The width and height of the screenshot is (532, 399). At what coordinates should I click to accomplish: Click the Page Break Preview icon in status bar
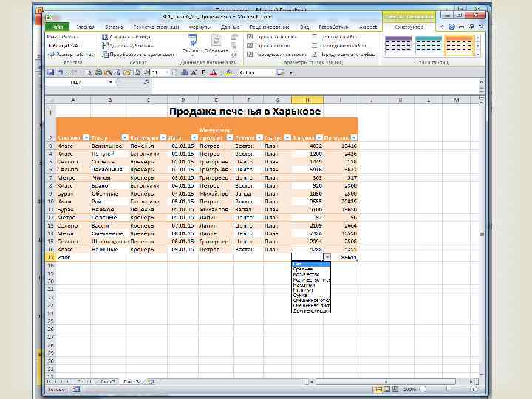(395, 389)
